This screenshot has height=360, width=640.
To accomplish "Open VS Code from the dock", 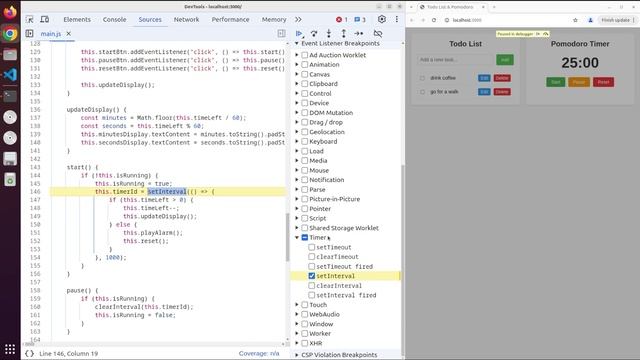I will (x=10, y=75).
